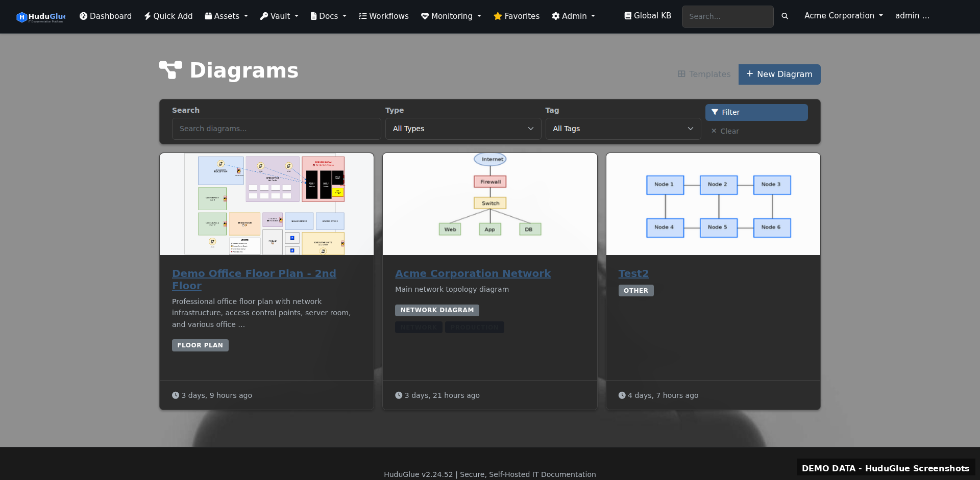The image size is (980, 480).
Task: Open the Test2 diagram link
Action: tap(633, 273)
